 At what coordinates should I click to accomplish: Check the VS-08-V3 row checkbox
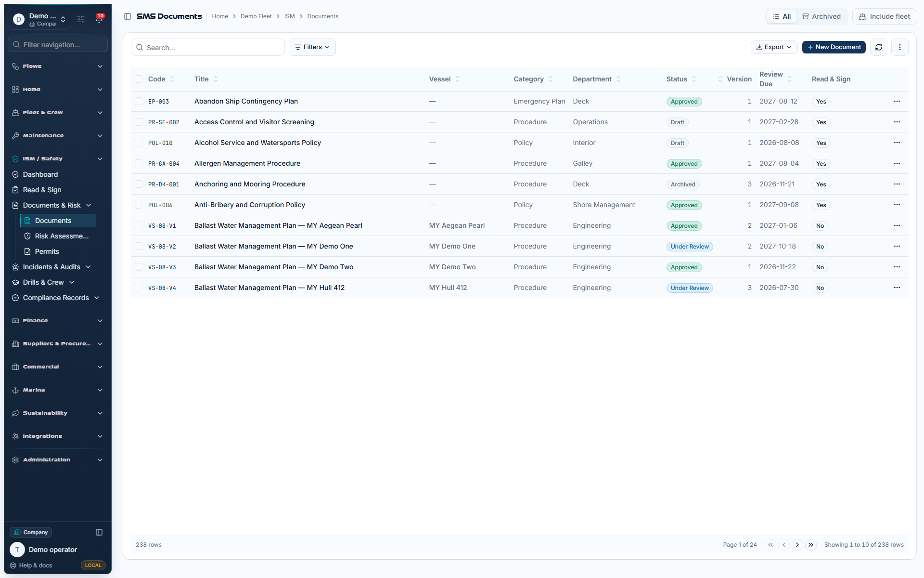pyautogui.click(x=139, y=267)
